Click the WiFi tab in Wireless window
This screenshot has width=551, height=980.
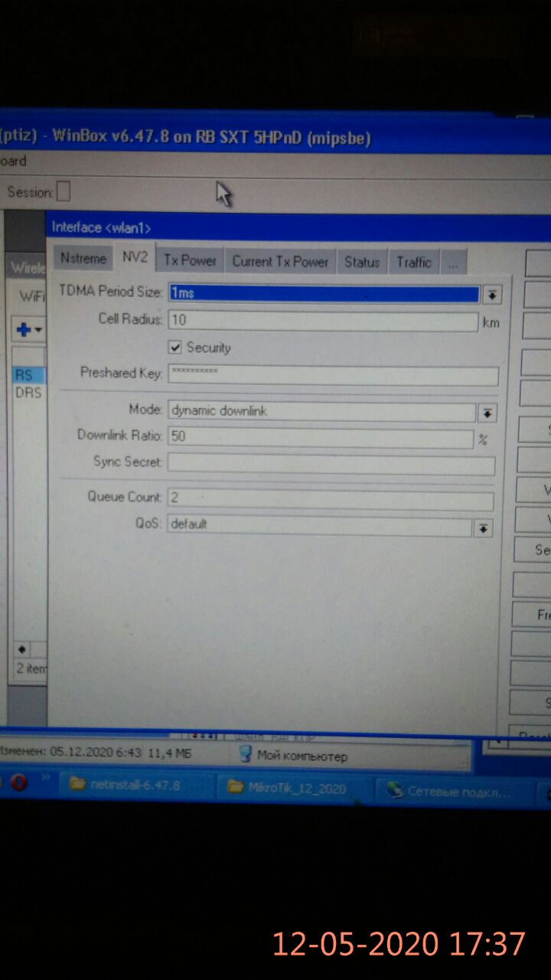coord(31,296)
